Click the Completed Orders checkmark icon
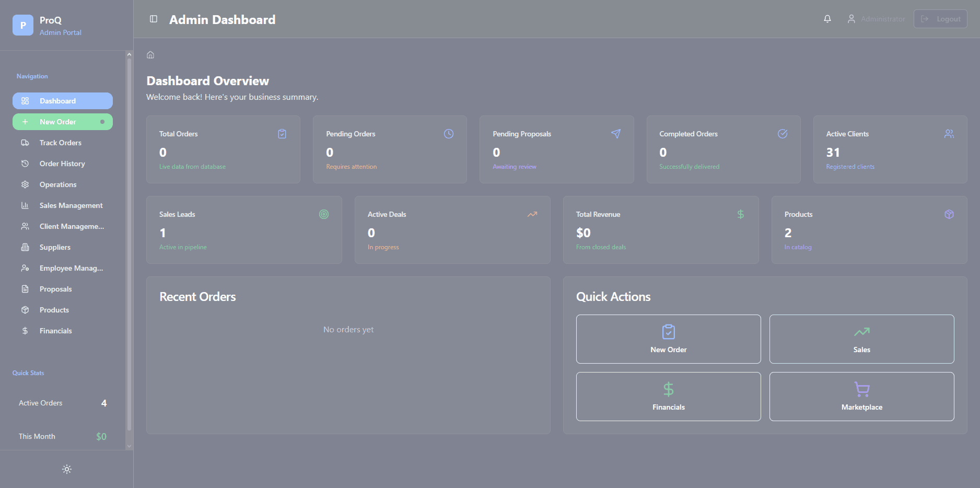The image size is (980, 488). 783,134
